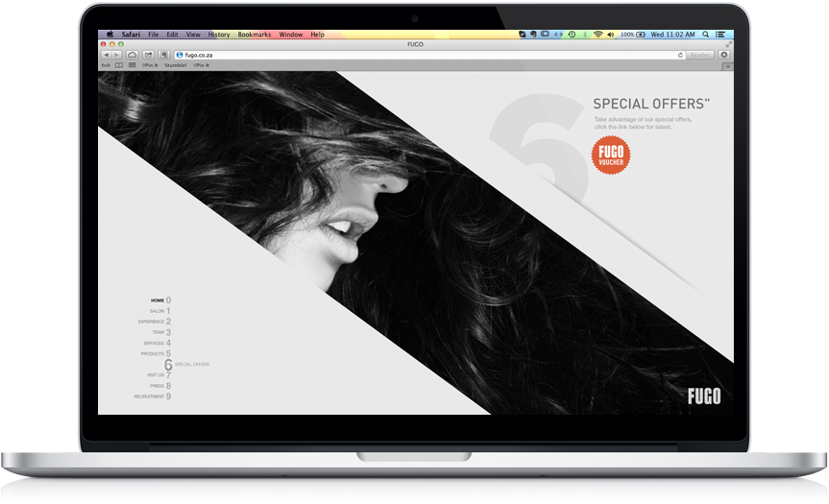Click the checkmark shield menu bar icon
The width and height of the screenshot is (829, 504).
[522, 35]
